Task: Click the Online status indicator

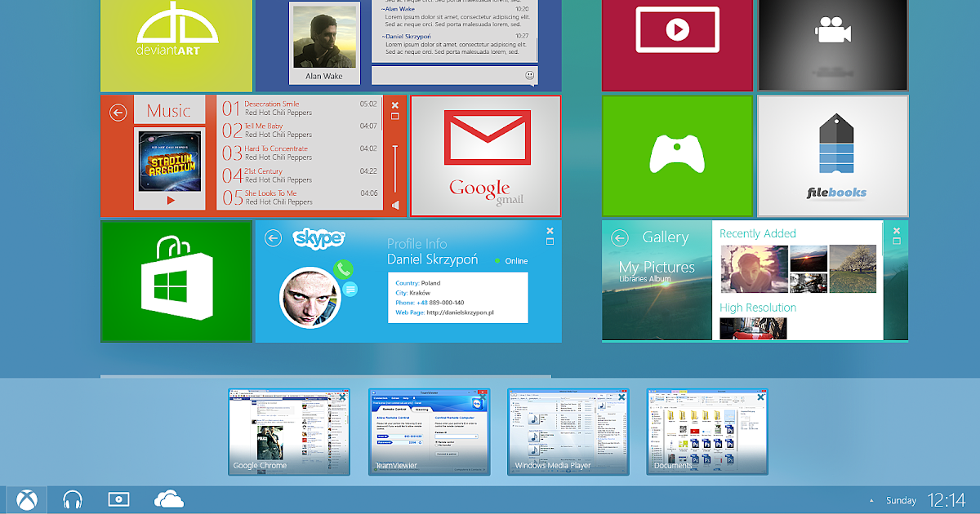Action: tap(511, 261)
